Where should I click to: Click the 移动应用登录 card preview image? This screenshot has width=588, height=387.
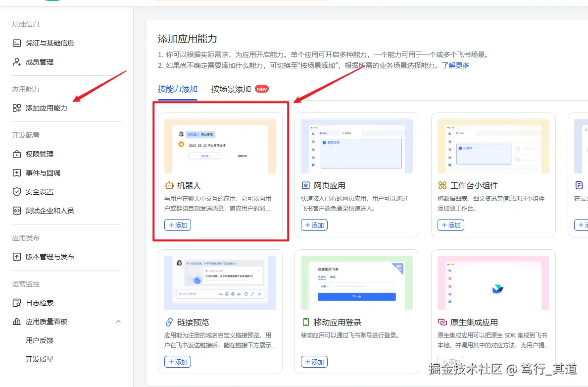[x=357, y=282]
